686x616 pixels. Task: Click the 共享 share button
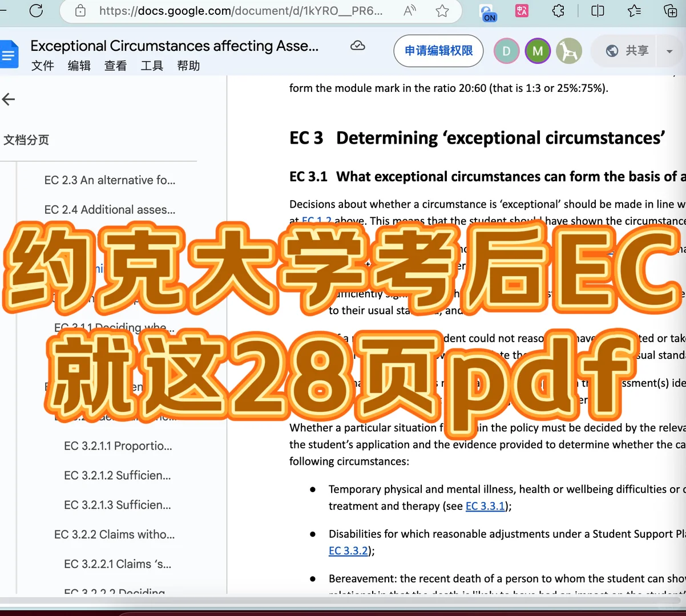pyautogui.click(x=627, y=51)
